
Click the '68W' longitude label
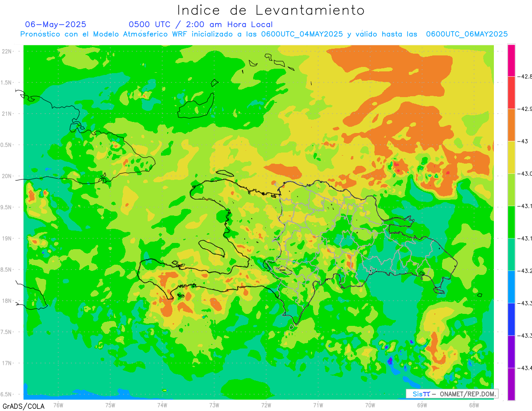(474, 405)
